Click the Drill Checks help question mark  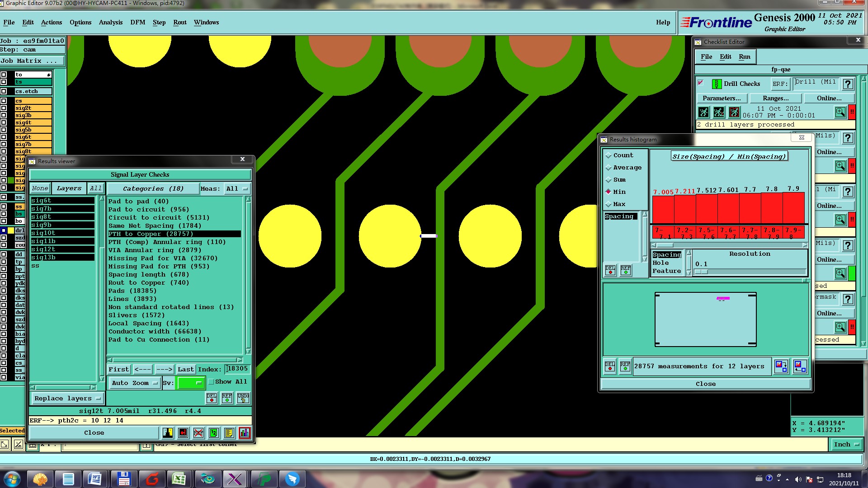tap(848, 84)
